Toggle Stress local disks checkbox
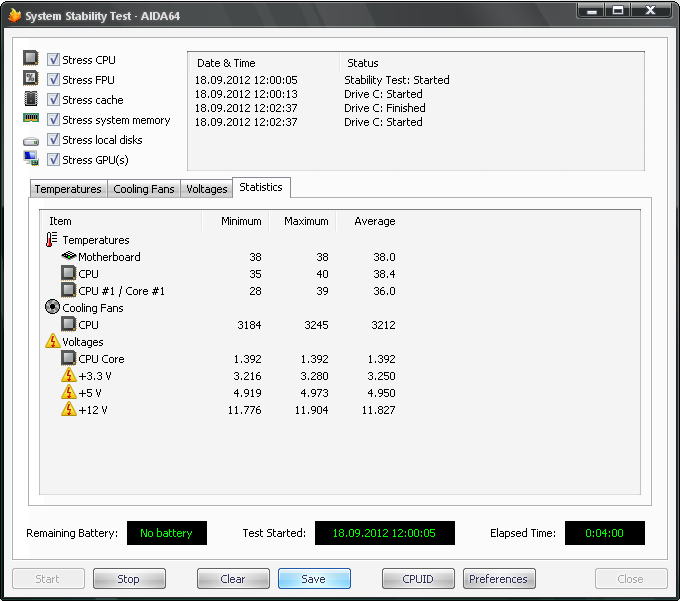 click(x=53, y=139)
